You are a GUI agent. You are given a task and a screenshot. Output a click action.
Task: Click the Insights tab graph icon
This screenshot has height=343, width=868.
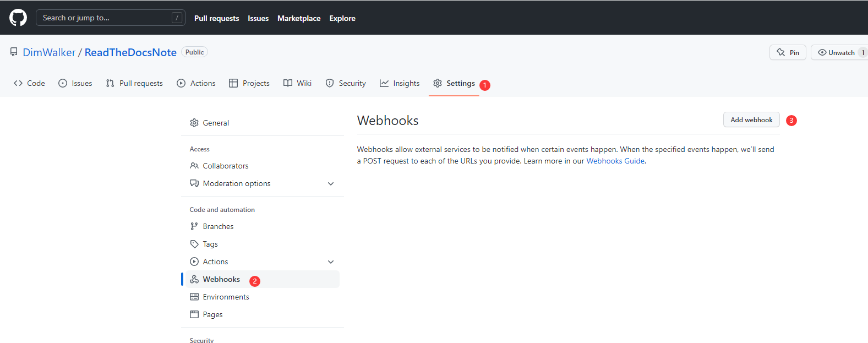(384, 83)
